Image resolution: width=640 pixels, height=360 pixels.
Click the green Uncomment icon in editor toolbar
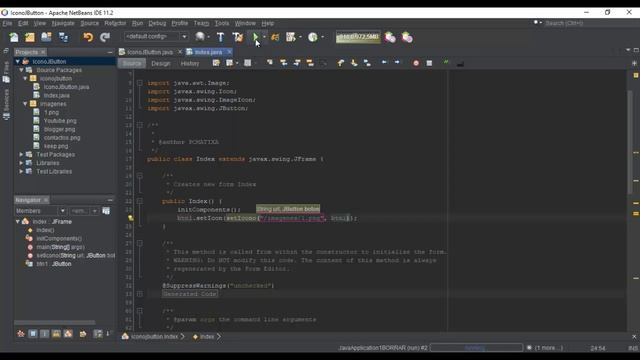click(446, 62)
